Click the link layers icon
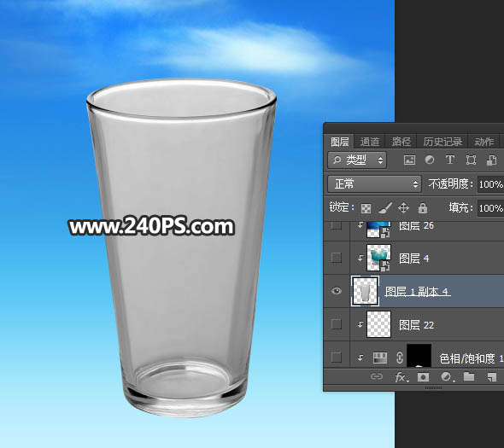The image size is (504, 448). pyautogui.click(x=377, y=376)
